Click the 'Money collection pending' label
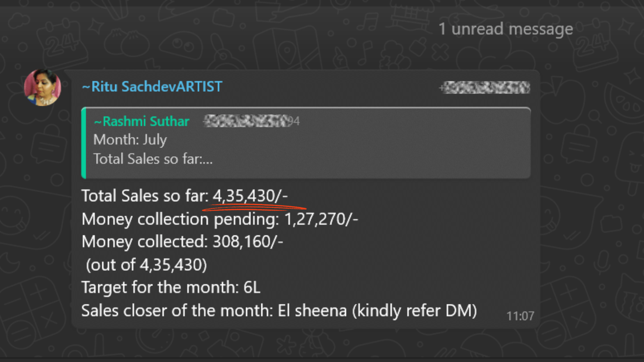The image size is (644, 362). 180,219
